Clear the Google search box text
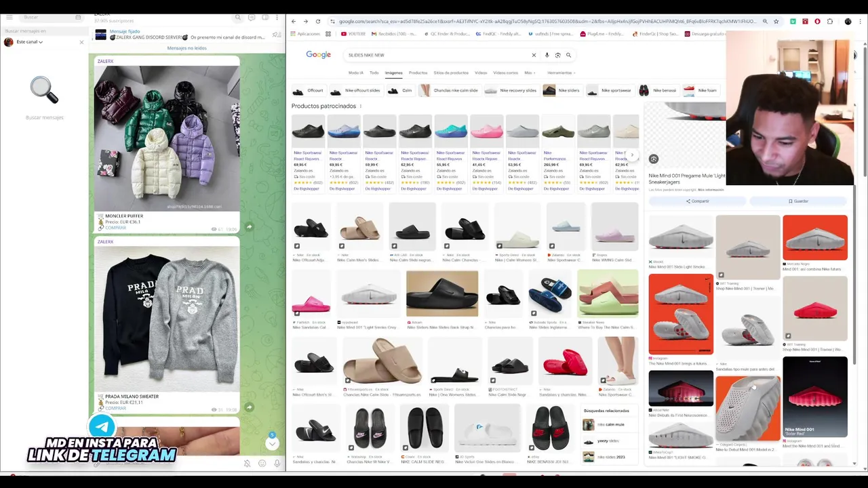Viewport: 868px width, 488px height. point(534,55)
